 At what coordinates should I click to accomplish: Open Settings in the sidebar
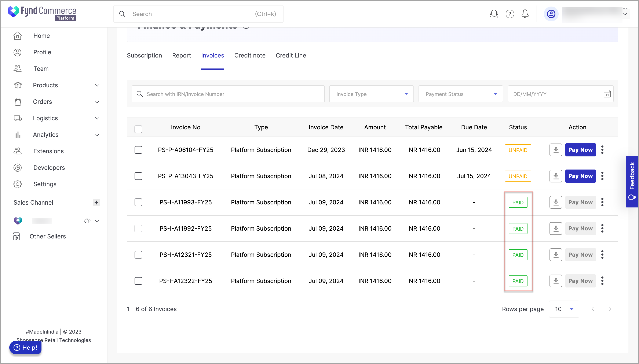pyautogui.click(x=45, y=184)
